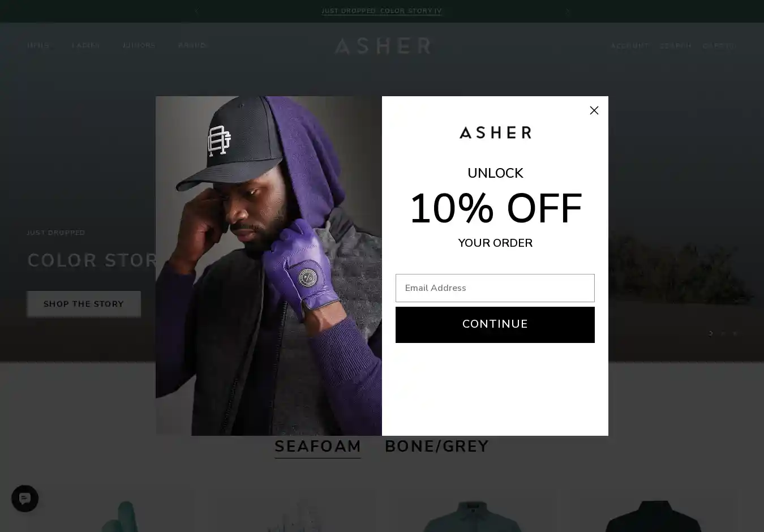
Task: Click the CONTINUE button
Action: (x=495, y=325)
